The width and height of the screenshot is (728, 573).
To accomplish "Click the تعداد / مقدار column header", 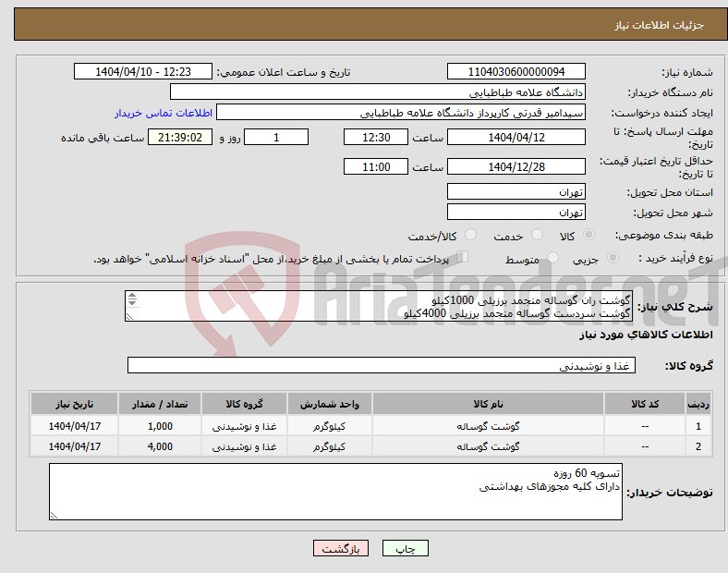I will click(160, 404).
